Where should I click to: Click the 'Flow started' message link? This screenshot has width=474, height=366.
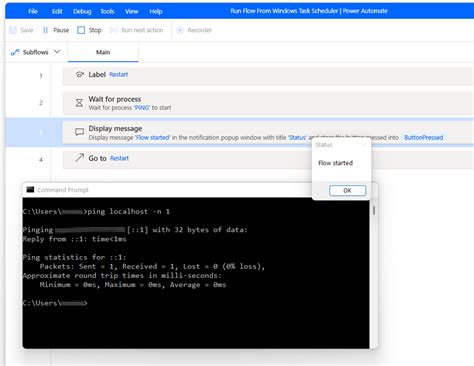(153, 137)
